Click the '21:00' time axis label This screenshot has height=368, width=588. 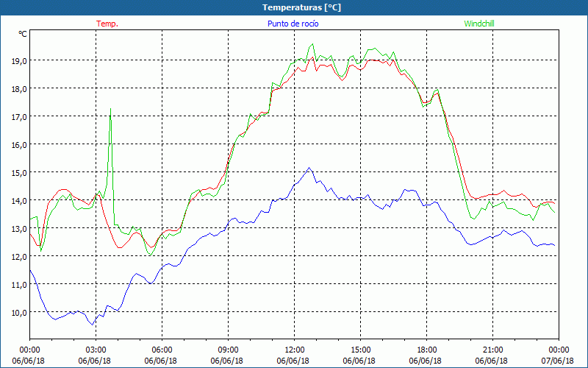[x=492, y=350]
